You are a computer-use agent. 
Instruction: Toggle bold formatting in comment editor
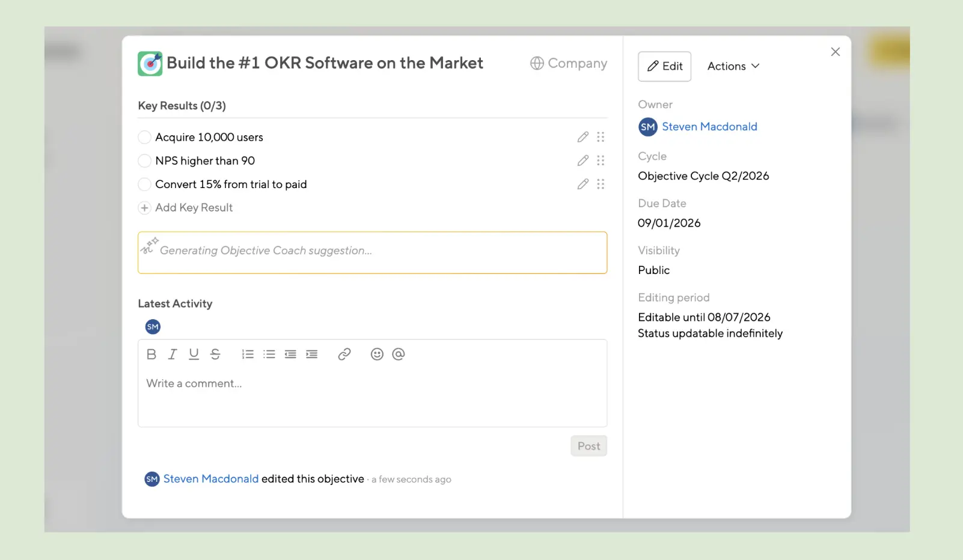[x=151, y=355]
